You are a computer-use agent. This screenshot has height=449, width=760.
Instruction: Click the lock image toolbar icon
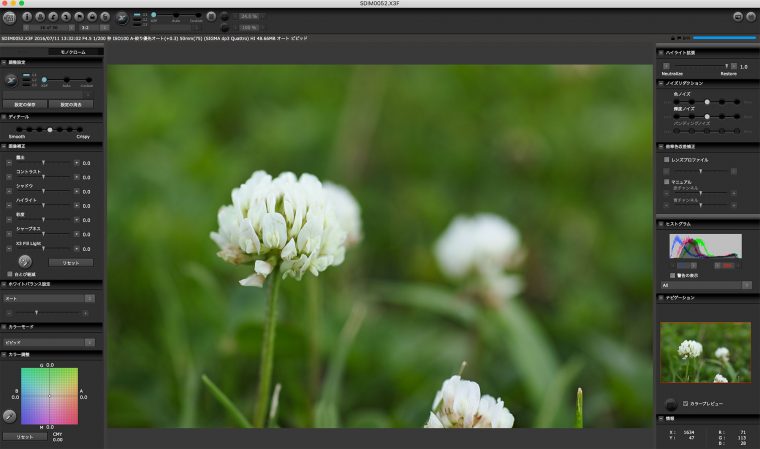[92, 17]
